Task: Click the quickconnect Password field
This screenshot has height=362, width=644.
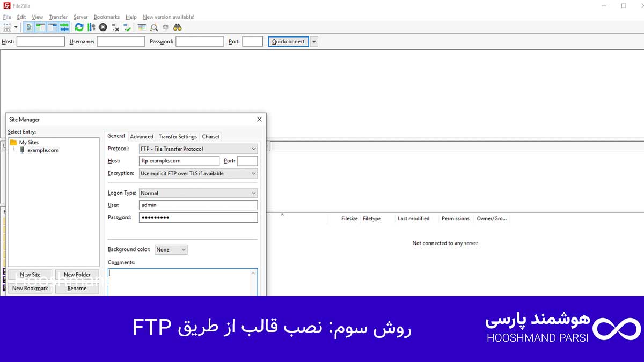Action: pos(200,41)
